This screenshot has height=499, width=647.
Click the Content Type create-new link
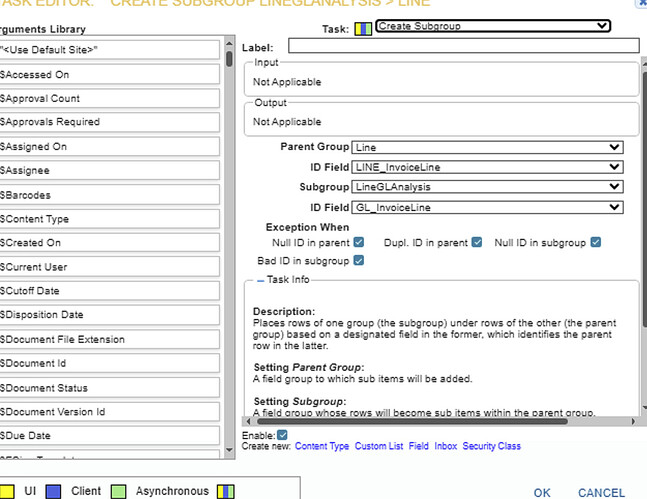pos(322,446)
